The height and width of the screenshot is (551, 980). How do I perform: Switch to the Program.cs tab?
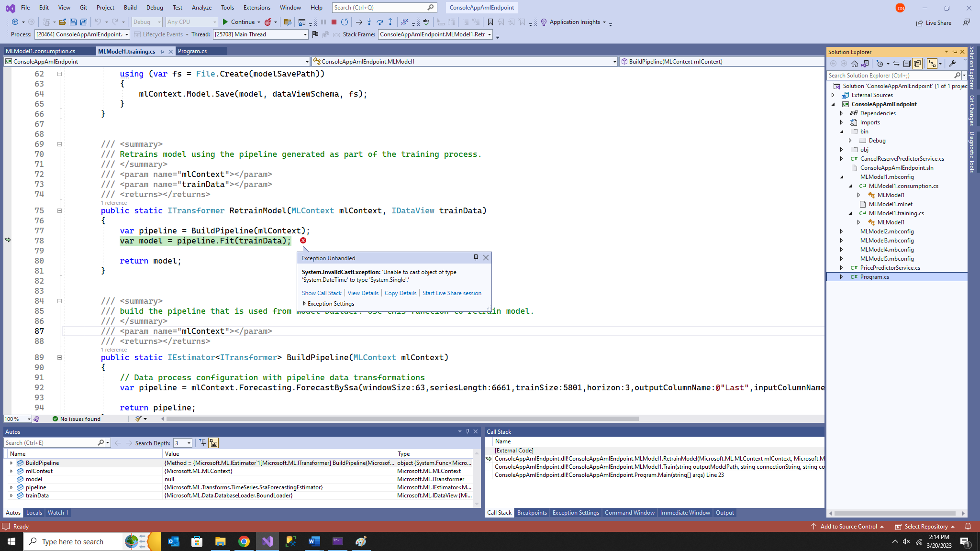[193, 51]
